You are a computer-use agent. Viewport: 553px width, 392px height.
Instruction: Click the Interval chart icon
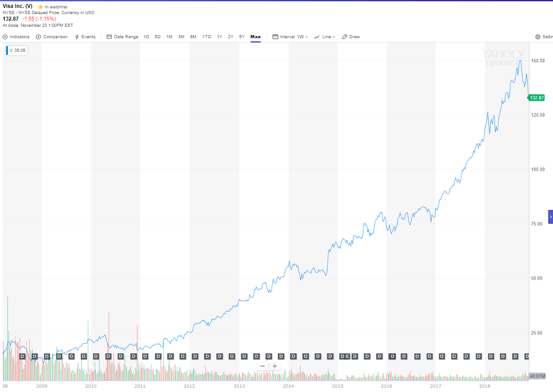tap(276, 37)
